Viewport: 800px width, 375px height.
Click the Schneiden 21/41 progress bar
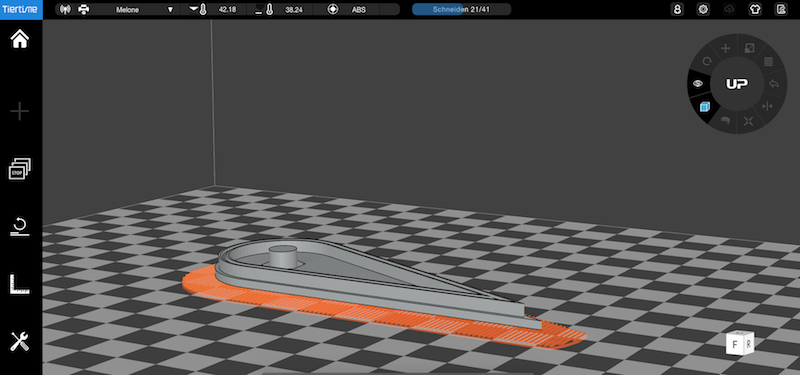(462, 9)
